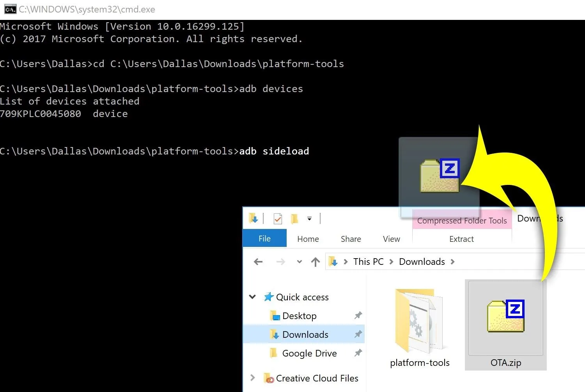Go forward using the forward arrow
The width and height of the screenshot is (585, 392).
[280, 262]
